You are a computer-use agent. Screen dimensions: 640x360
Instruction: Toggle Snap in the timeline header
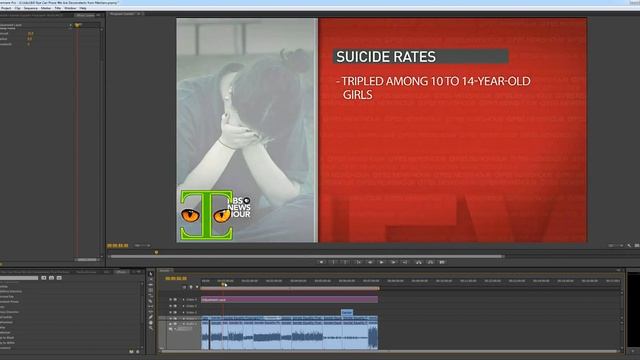pos(184,287)
